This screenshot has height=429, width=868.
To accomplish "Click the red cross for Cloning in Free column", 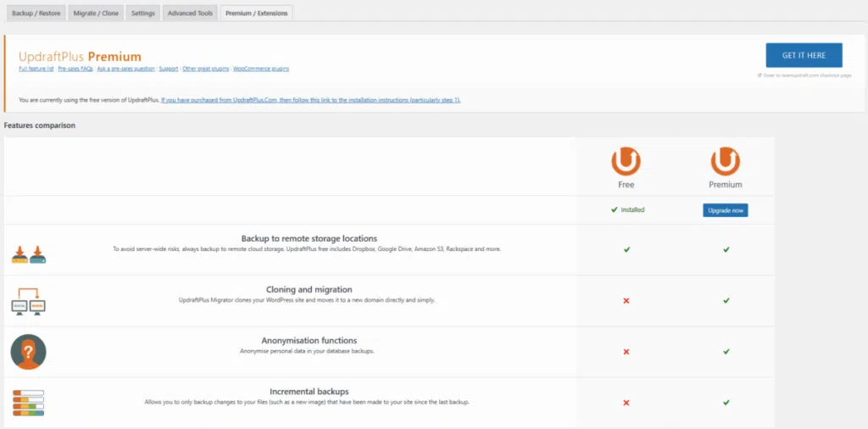I will click(626, 300).
